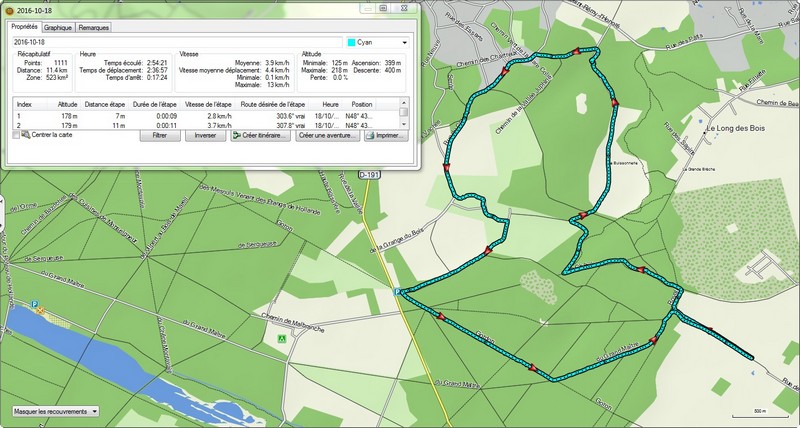Click the Le Long des Bois place label
Viewport: 800px width, 428px height.
click(x=736, y=129)
